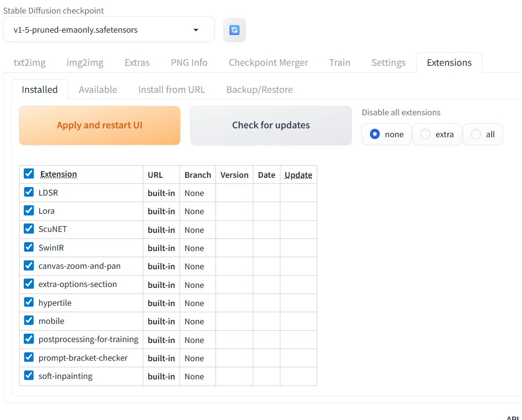Toggle the postprocessing-for-training checkbox
522x420 pixels.
tap(29, 339)
